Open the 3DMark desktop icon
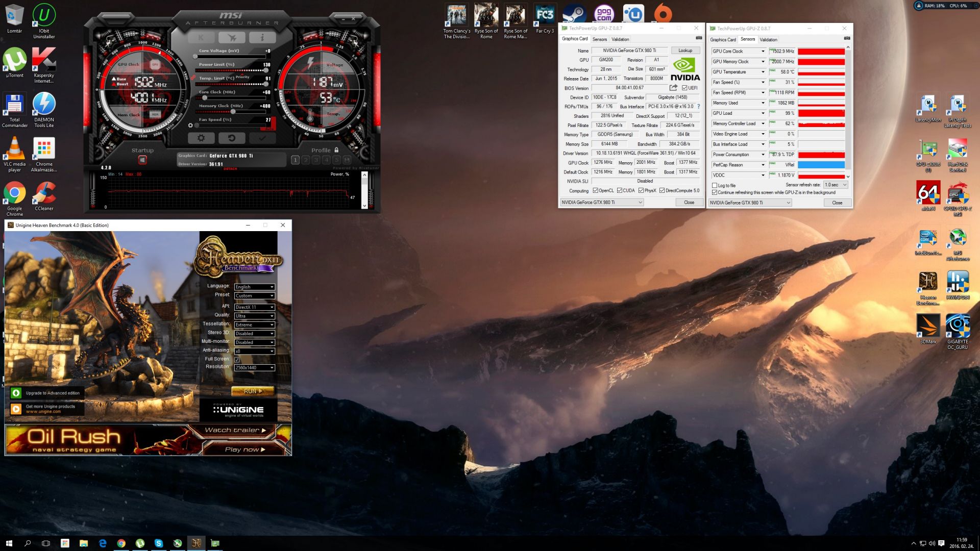 click(928, 329)
